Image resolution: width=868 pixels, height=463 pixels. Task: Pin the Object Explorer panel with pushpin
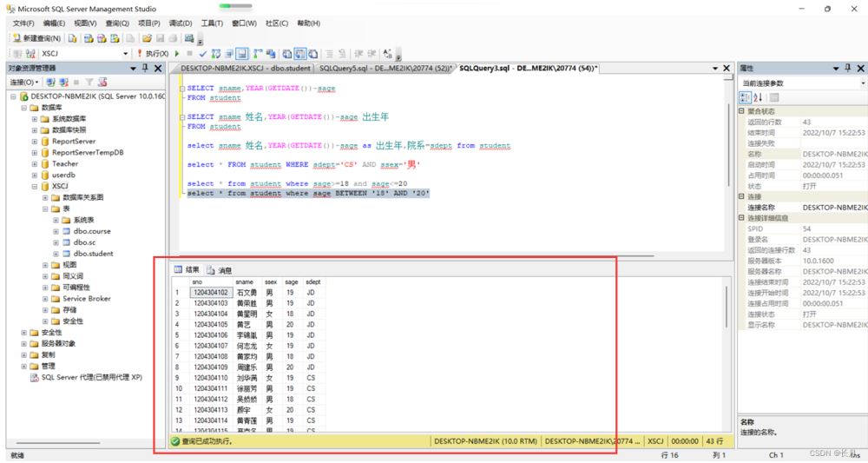145,68
